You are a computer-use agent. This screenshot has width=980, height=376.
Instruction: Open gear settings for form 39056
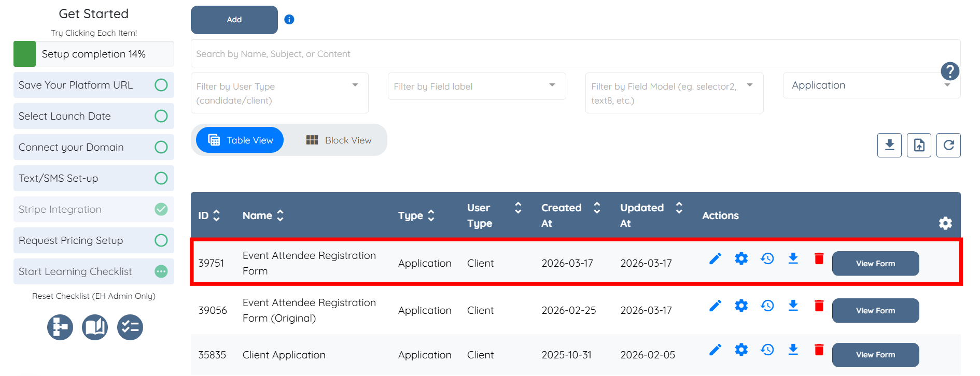pyautogui.click(x=741, y=306)
